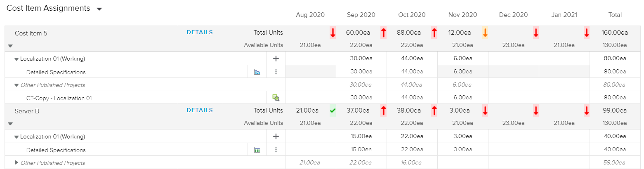This screenshot has width=644, height=169.
Task: Select the CT-Copy - Localization 01 row
Action: pos(59,98)
